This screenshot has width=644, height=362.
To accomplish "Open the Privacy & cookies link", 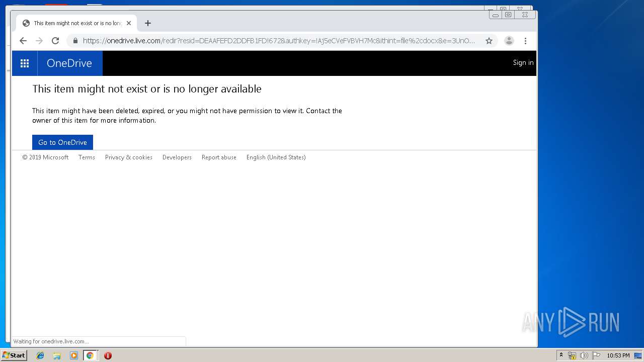I will 129,157.
